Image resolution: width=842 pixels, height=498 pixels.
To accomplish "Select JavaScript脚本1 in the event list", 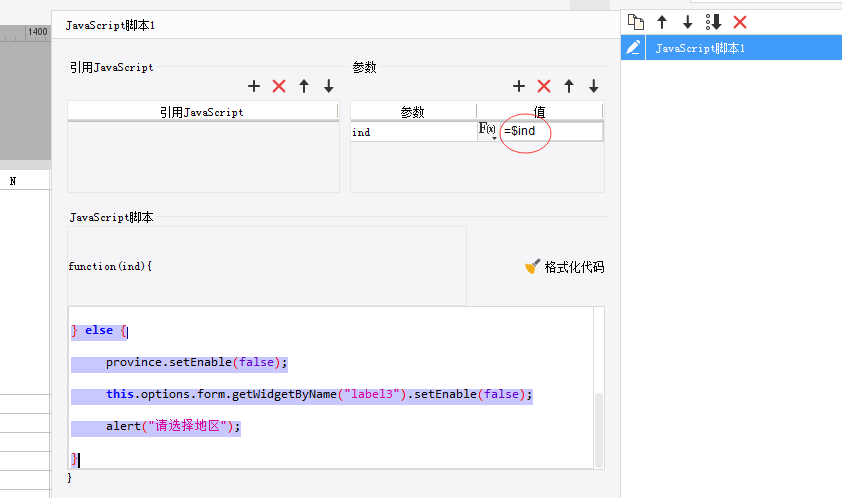I will click(x=744, y=48).
